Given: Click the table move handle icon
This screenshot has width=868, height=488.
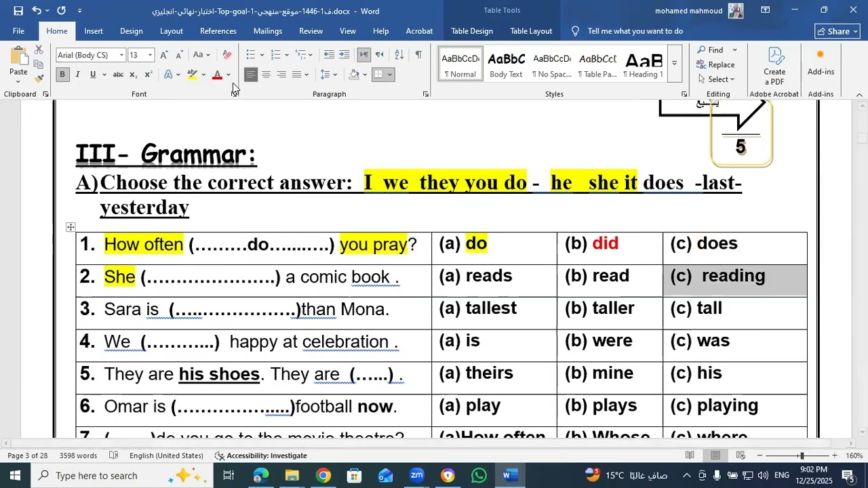Looking at the screenshot, I should (71, 227).
